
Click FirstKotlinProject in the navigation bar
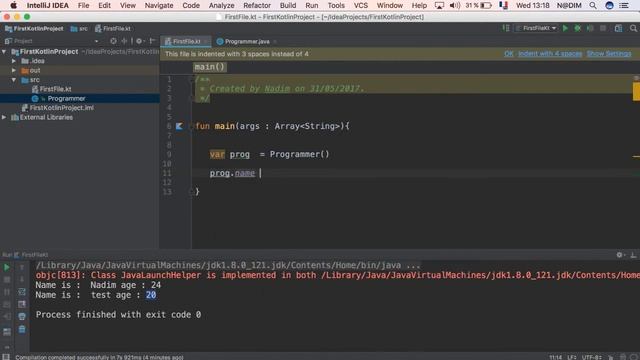click(x=34, y=29)
